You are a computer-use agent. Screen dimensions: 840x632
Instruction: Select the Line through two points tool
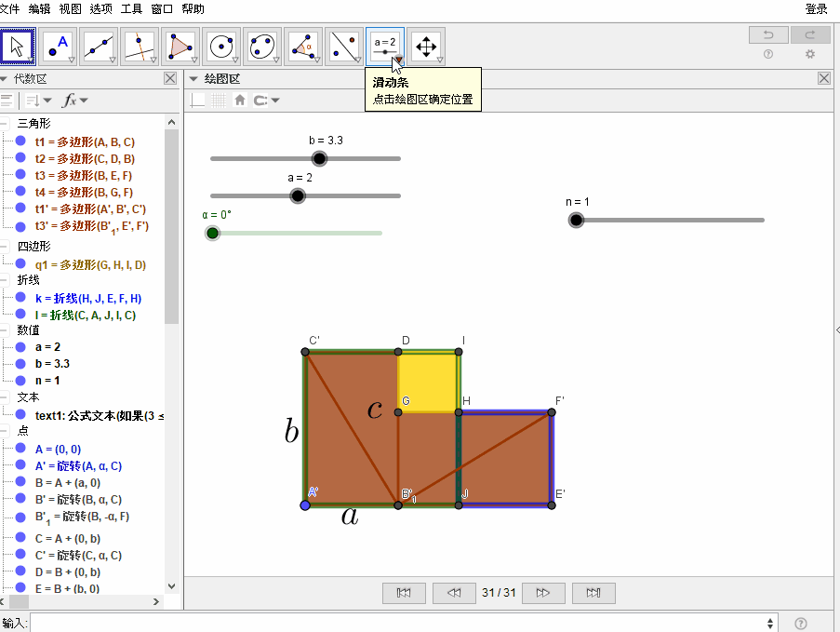click(x=100, y=47)
